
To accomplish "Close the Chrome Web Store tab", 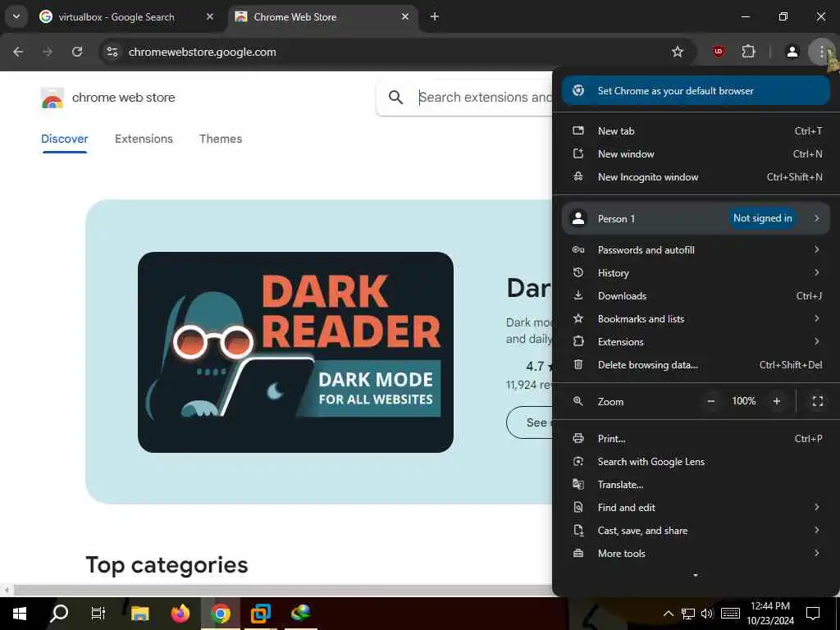I will (x=405, y=16).
